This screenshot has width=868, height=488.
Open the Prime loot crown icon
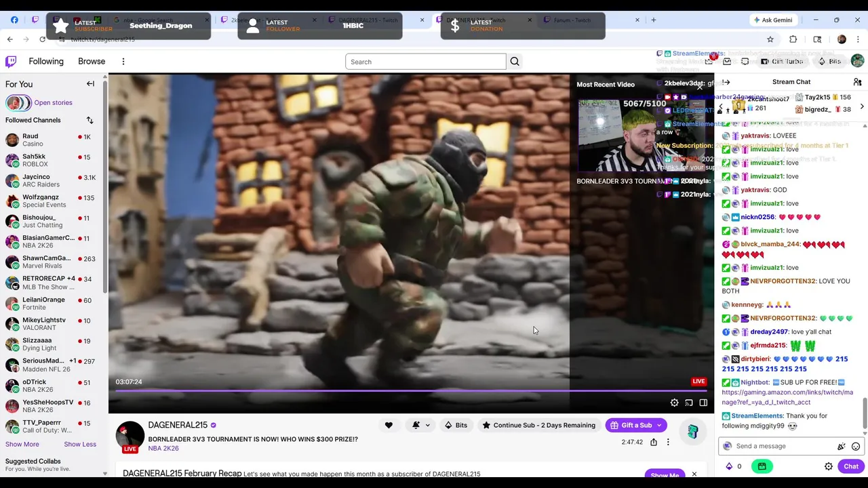pyautogui.click(x=709, y=61)
